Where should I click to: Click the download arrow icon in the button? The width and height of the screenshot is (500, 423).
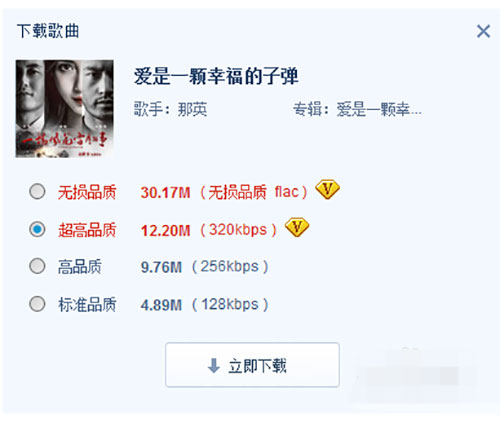pyautogui.click(x=214, y=365)
